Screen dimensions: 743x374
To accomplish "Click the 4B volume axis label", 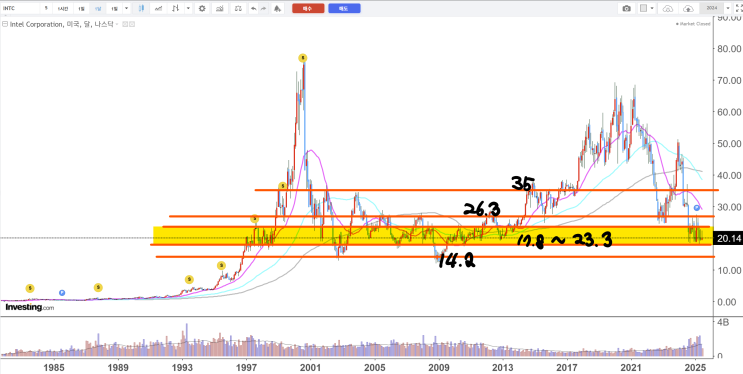I will tap(722, 322).
